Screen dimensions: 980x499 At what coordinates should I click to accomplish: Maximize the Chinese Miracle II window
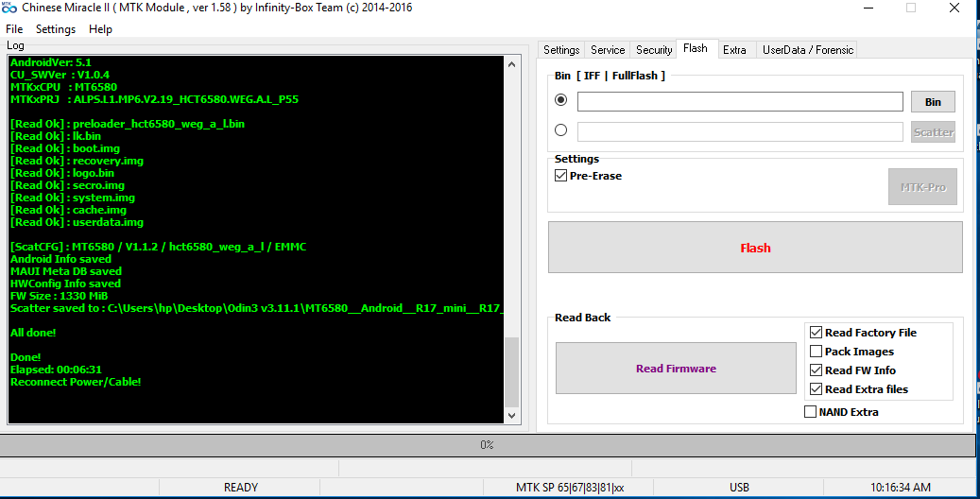(x=911, y=9)
